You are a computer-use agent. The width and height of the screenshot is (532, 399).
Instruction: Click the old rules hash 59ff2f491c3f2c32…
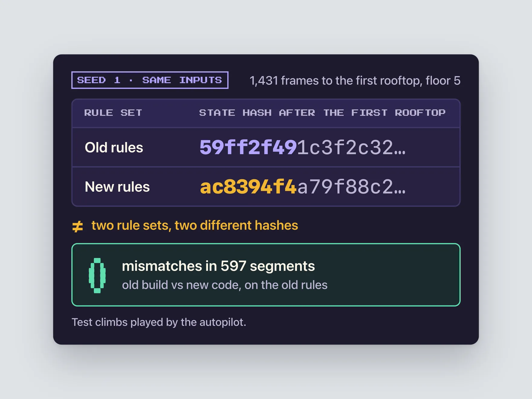click(303, 148)
